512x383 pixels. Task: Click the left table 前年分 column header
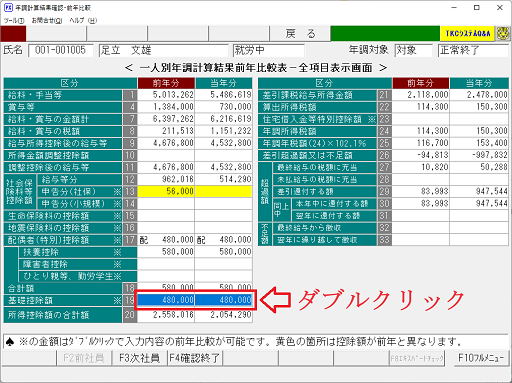(166, 83)
